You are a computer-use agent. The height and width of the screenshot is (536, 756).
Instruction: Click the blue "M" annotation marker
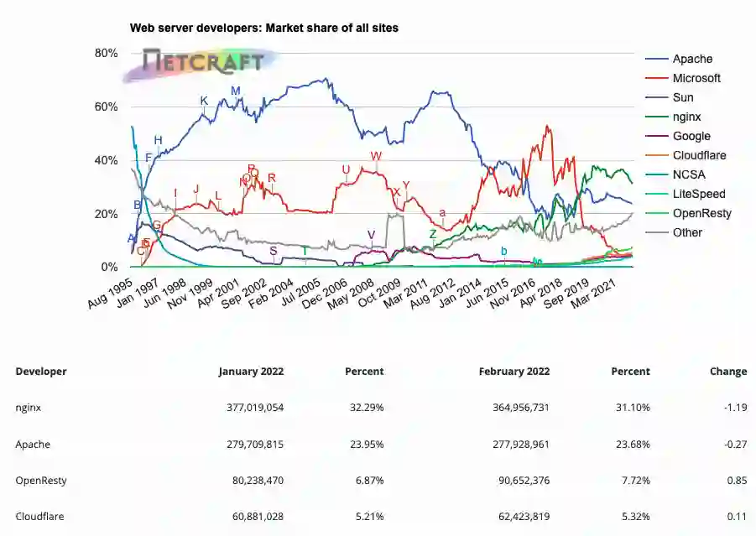click(x=235, y=91)
